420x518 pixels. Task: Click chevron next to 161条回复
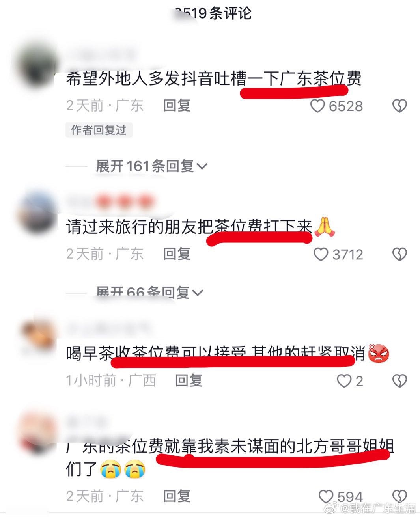tap(202, 166)
